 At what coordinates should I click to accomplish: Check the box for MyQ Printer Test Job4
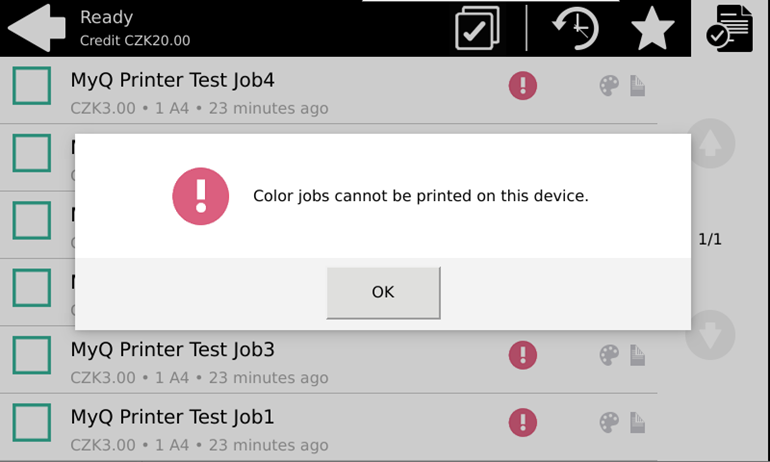click(x=32, y=86)
